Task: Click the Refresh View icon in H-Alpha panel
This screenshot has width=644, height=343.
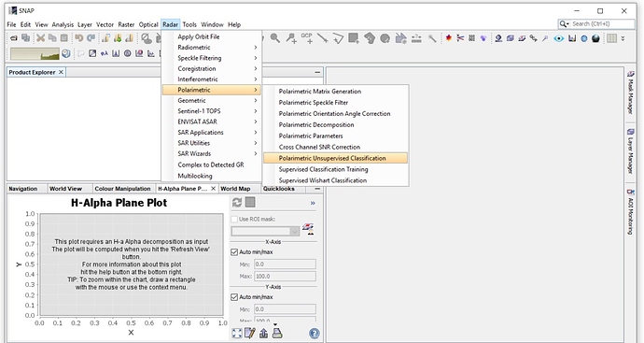Action: (x=237, y=202)
